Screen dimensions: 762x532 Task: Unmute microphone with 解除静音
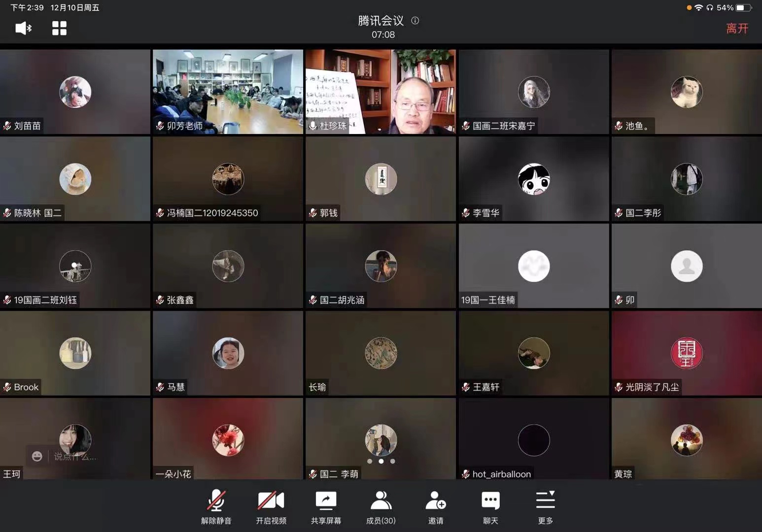(x=216, y=507)
